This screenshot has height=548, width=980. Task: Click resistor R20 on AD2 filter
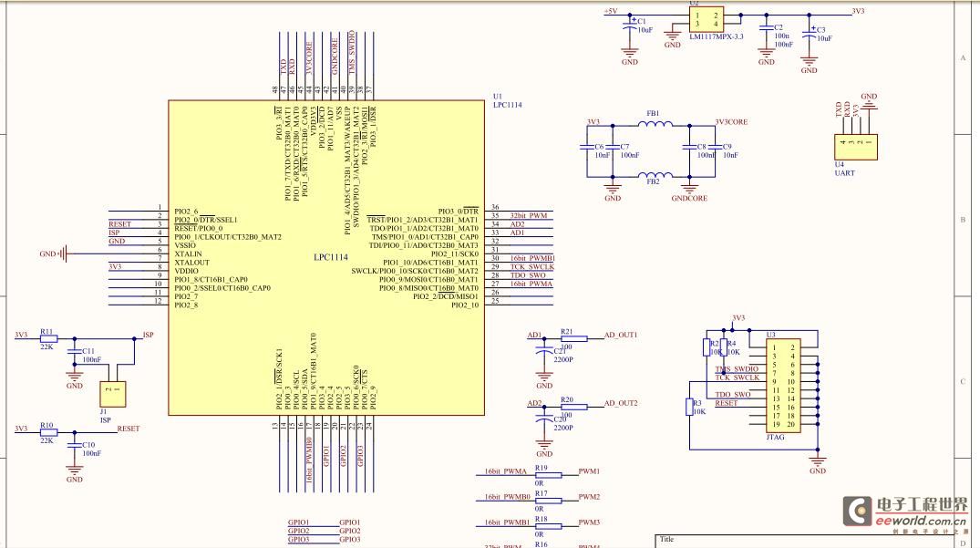[x=573, y=407]
